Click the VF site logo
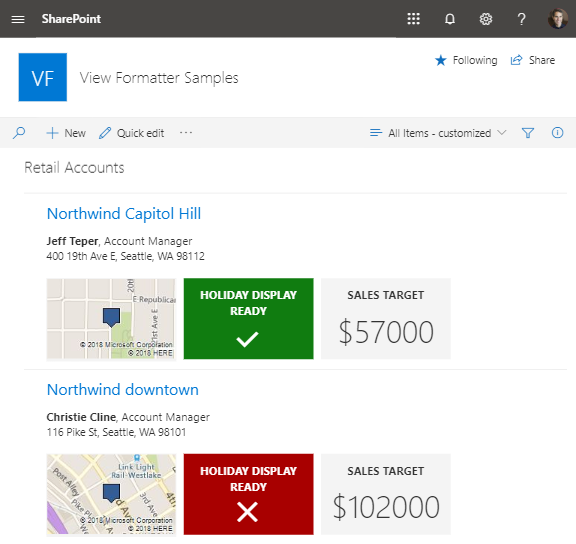This screenshot has height=544, width=576. point(43,77)
